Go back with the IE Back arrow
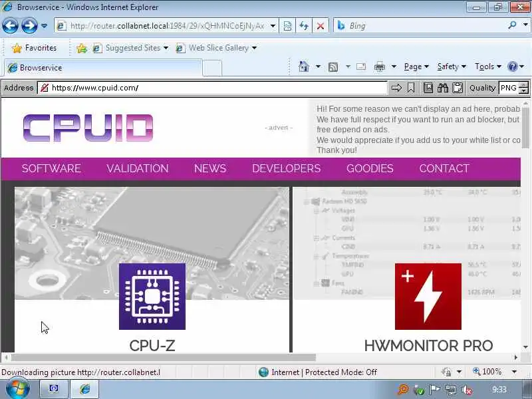Viewport: 532px width, 399px height. click(10, 25)
